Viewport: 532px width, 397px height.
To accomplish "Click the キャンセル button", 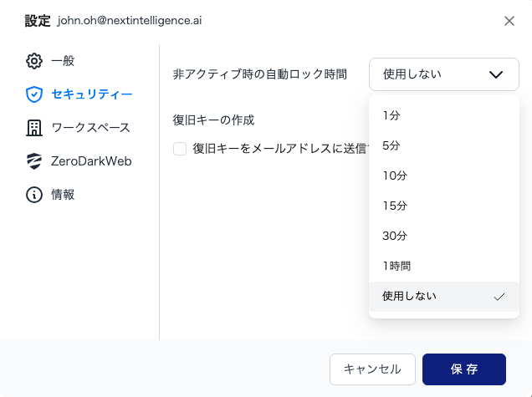I will (x=372, y=369).
